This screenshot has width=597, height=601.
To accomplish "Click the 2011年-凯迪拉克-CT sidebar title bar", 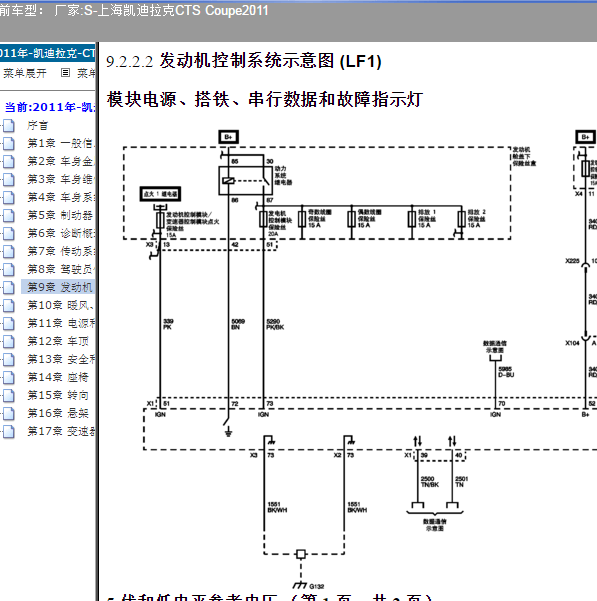I will [48, 53].
